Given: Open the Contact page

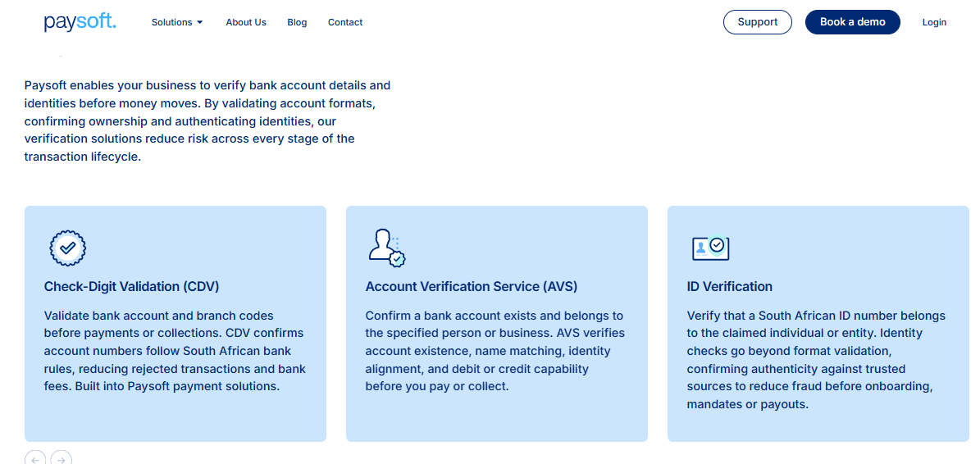Looking at the screenshot, I should point(345,22).
